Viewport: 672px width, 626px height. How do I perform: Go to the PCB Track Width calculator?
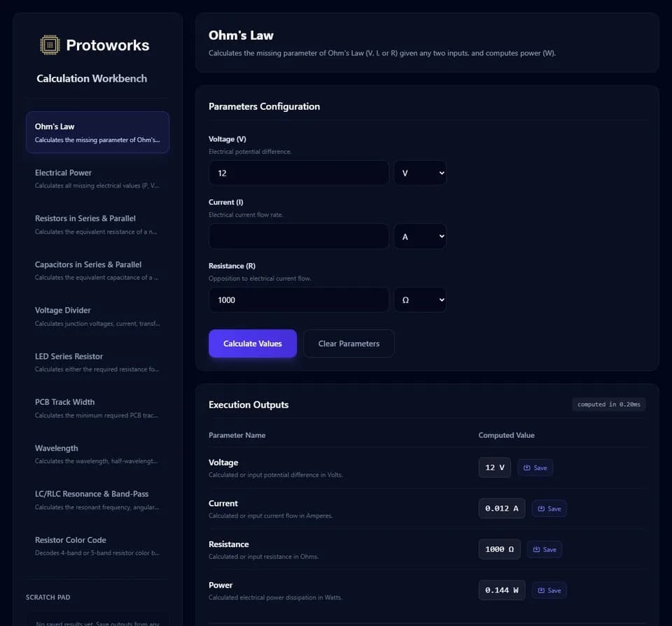click(x=98, y=408)
